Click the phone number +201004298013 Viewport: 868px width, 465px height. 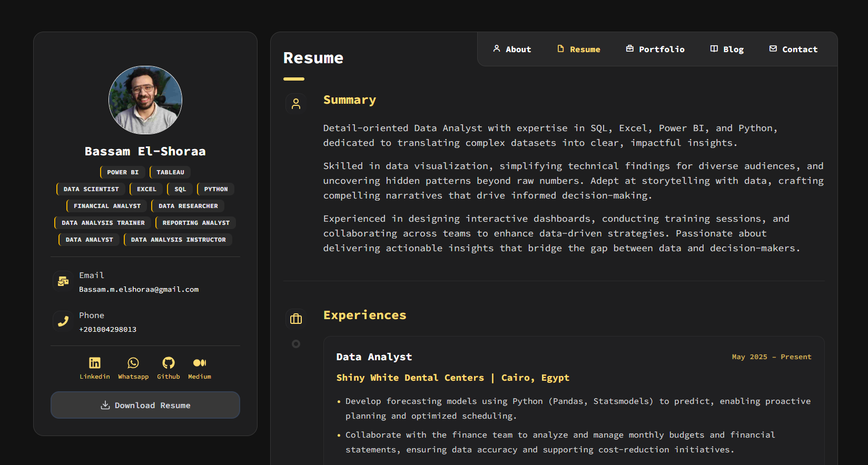pos(108,330)
